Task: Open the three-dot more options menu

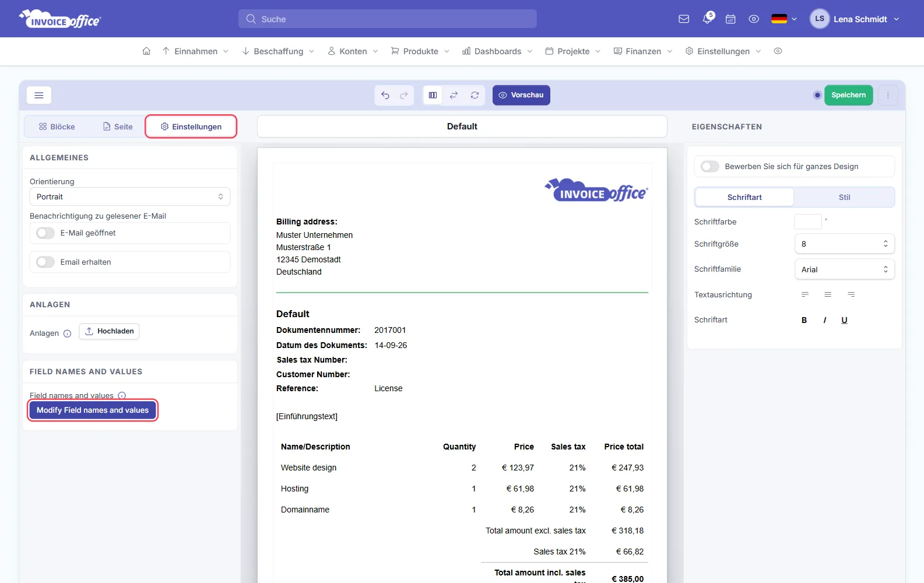Action: pos(888,95)
